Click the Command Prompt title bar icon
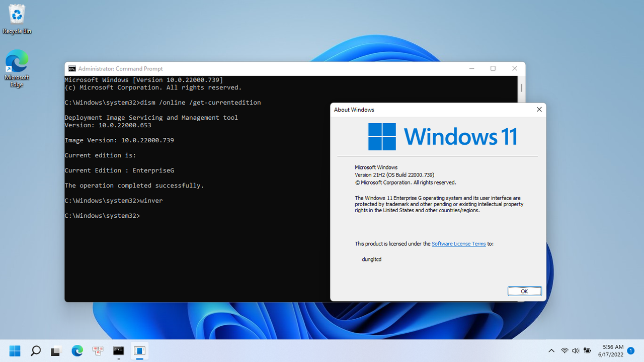Viewport: 644px width, 362px height. 72,68
